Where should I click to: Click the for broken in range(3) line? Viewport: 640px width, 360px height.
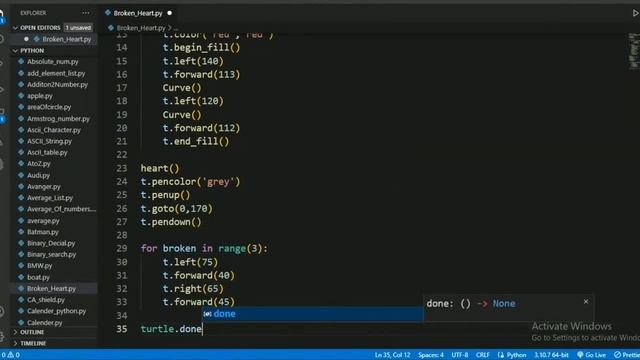click(x=204, y=249)
